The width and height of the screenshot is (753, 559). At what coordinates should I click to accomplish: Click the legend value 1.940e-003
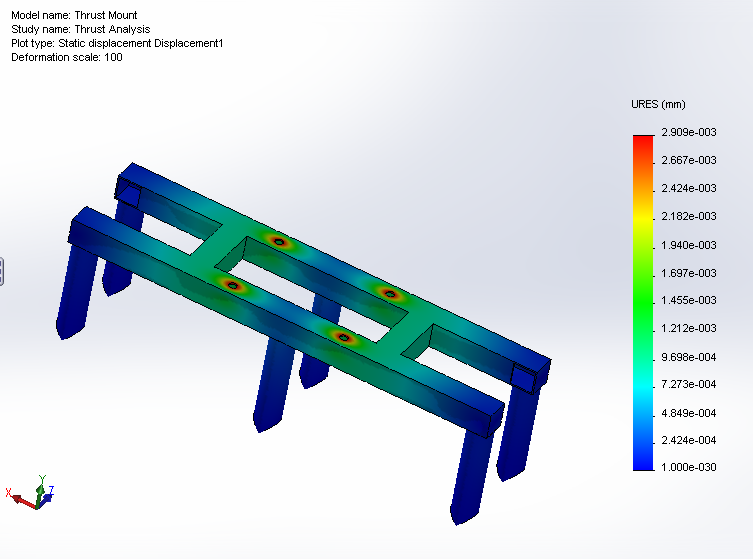coord(689,245)
